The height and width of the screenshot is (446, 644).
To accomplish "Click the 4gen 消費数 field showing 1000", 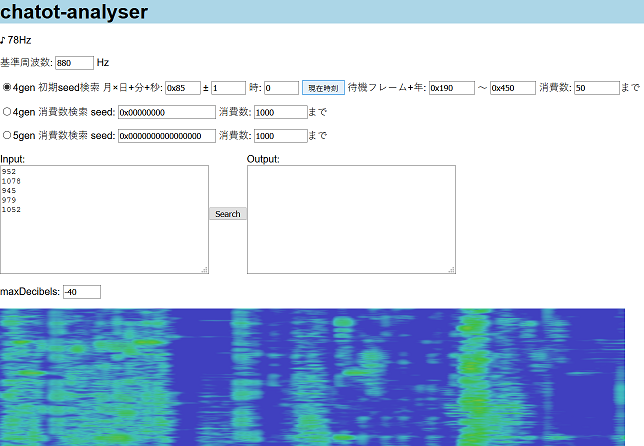I will click(281, 112).
